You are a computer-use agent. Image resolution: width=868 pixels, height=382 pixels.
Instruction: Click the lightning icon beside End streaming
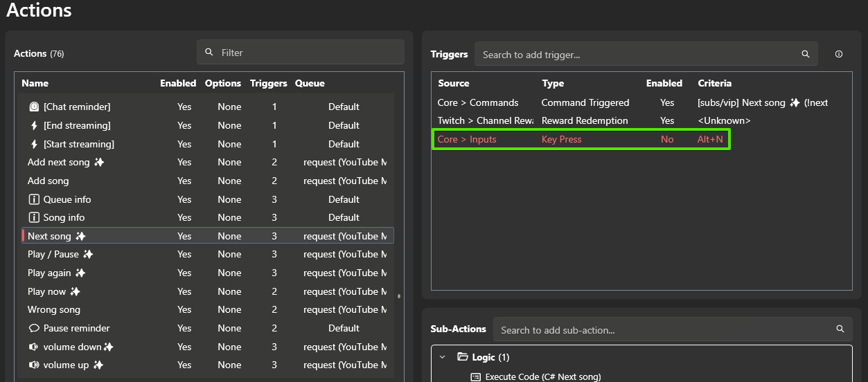pyautogui.click(x=34, y=126)
